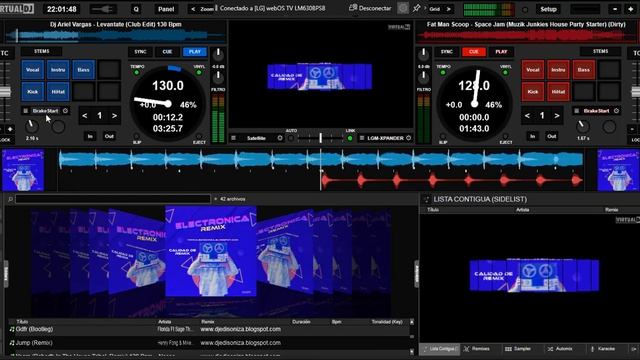Toggle the right deck TEMPO indicator
The height and width of the screenshot is (360, 640).
(443, 73)
